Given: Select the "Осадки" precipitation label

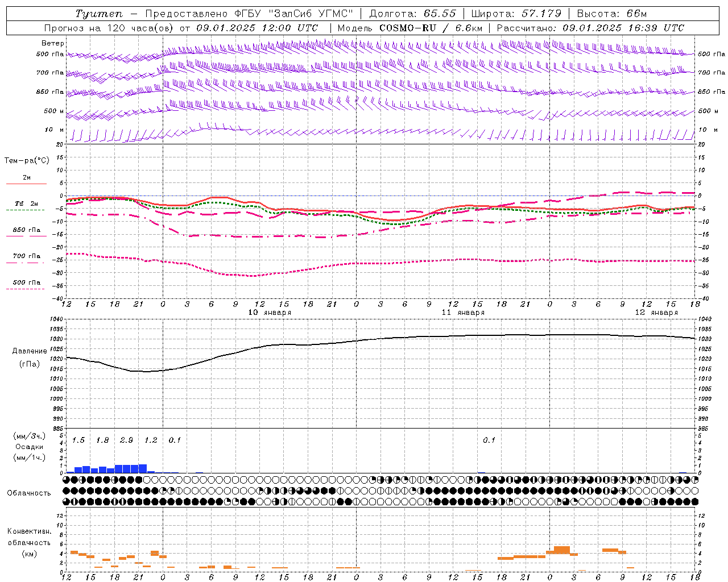Looking at the screenshot, I should pyautogui.click(x=30, y=447).
